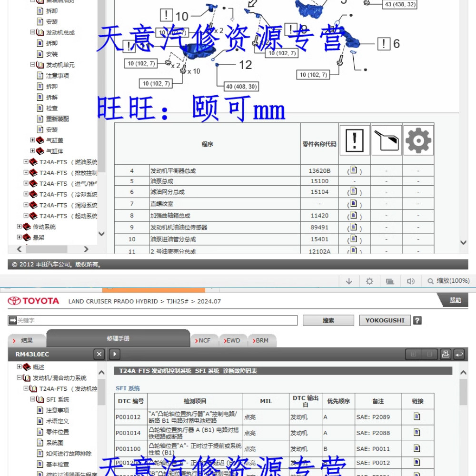The width and height of the screenshot is (476, 476).
Task: Open the document icon for 直螺纹塞 row
Action: (354, 203)
